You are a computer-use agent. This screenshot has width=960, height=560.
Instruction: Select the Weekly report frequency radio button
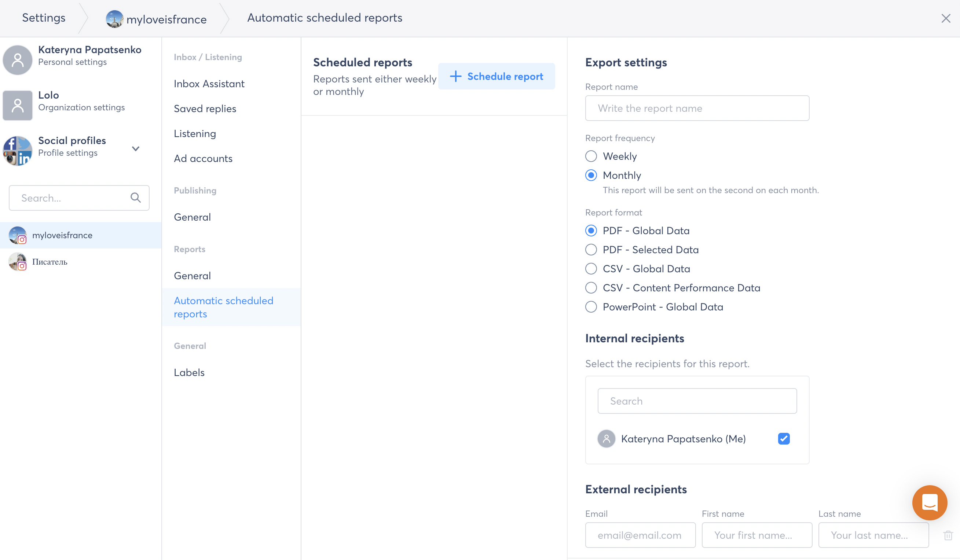[590, 155]
